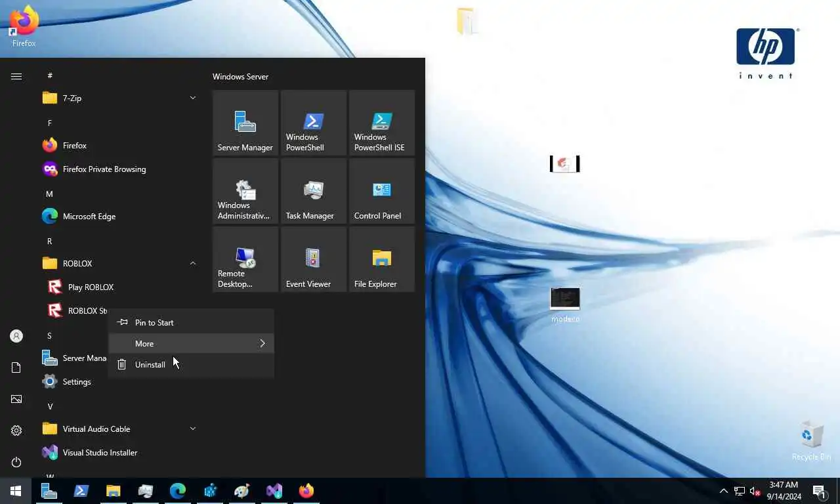Open the Windows Administrative Tools tile

point(245,191)
